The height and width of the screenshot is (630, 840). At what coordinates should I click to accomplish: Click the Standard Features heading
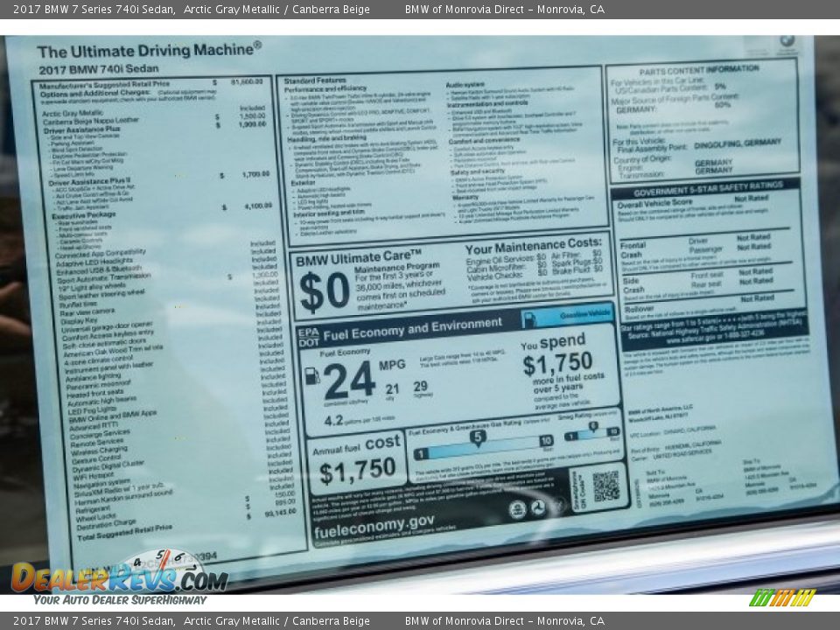tap(315, 80)
